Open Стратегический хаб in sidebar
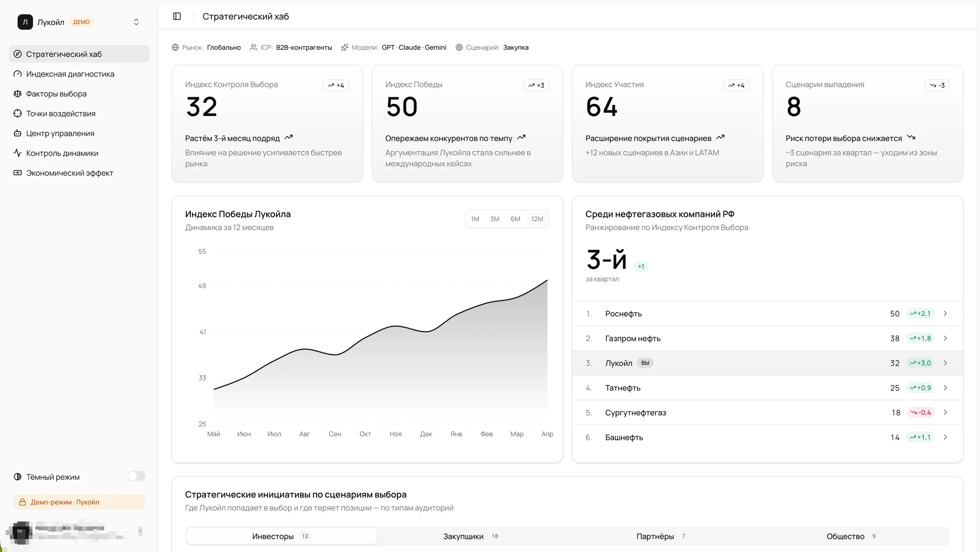This screenshot has height=552, width=980. point(79,54)
